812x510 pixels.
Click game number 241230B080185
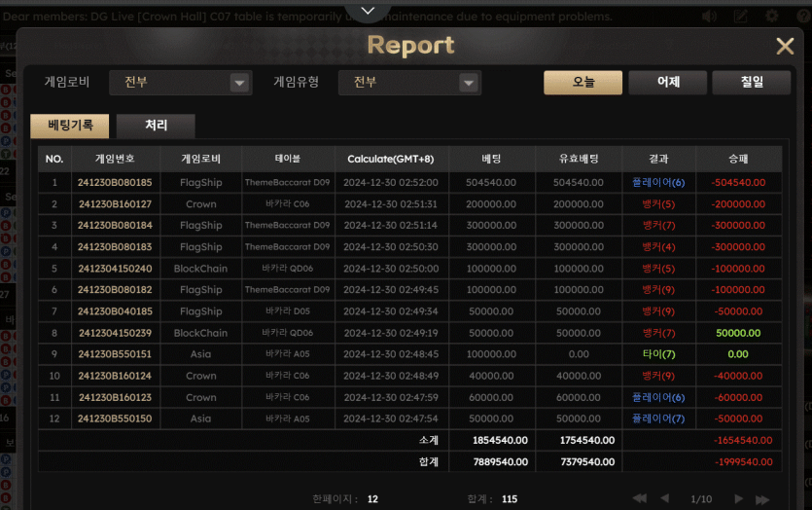point(115,182)
